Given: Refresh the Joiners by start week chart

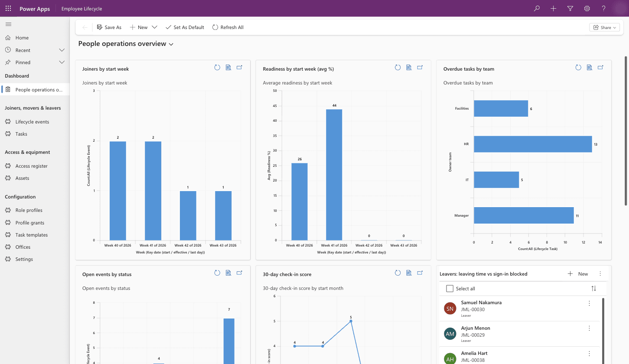Looking at the screenshot, I should tap(217, 68).
